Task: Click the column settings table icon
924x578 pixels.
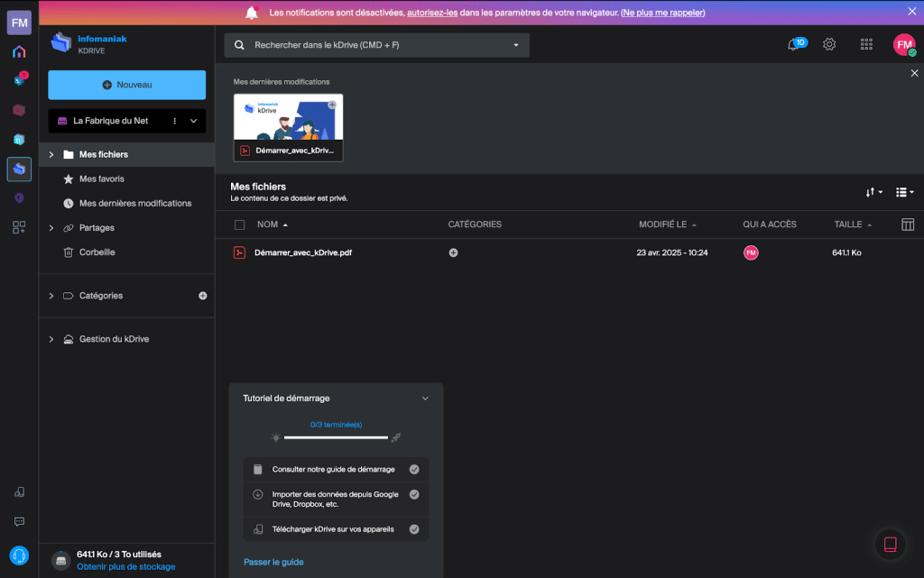Action: click(908, 225)
